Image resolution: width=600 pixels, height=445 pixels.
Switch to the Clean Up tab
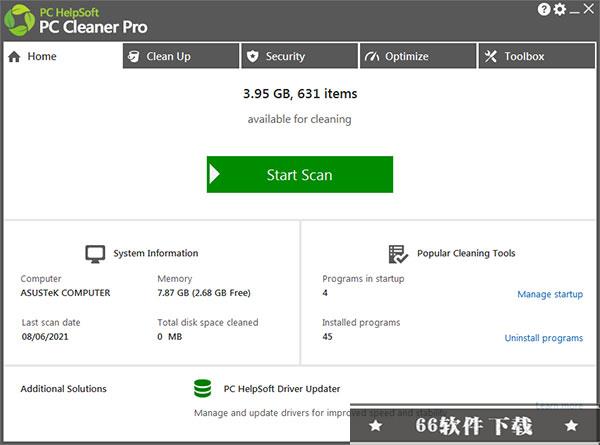[181, 56]
